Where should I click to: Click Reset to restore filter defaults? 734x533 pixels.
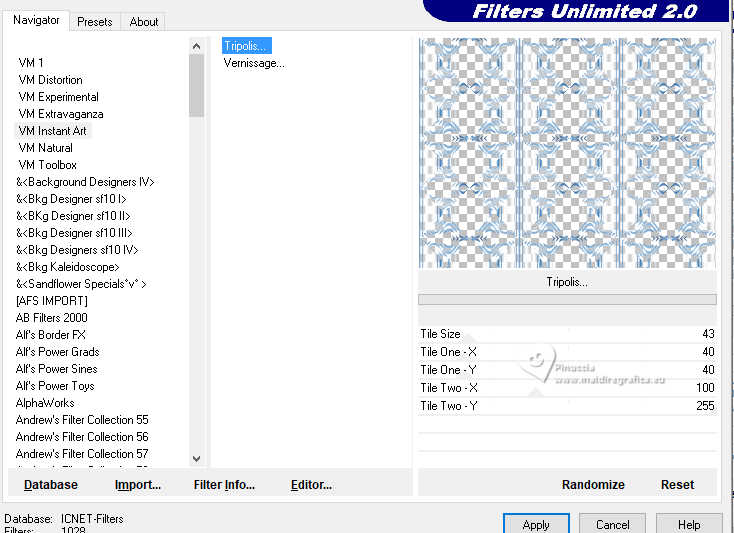[677, 485]
